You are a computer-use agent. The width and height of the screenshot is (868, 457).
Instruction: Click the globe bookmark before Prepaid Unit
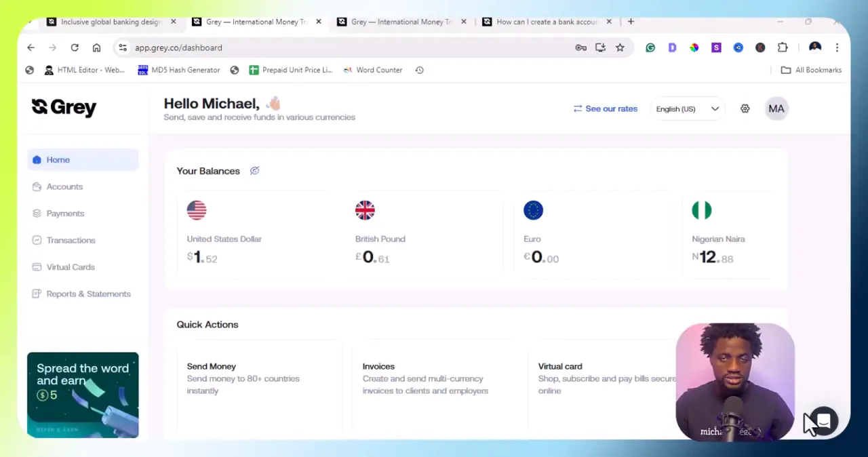pyautogui.click(x=235, y=70)
